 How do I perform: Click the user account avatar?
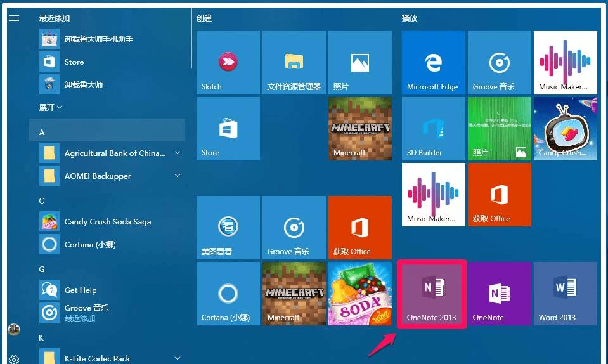click(x=14, y=330)
